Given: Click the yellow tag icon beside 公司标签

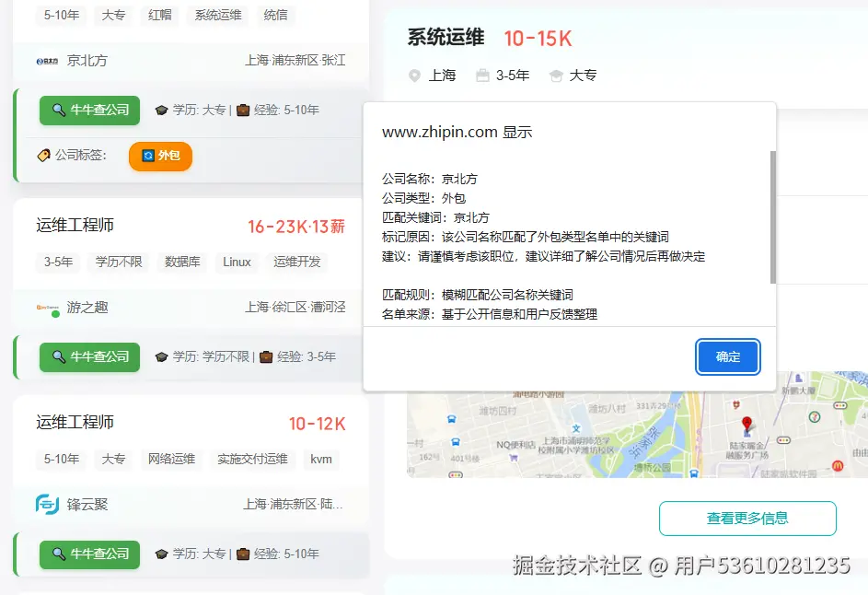Looking at the screenshot, I should [x=44, y=155].
